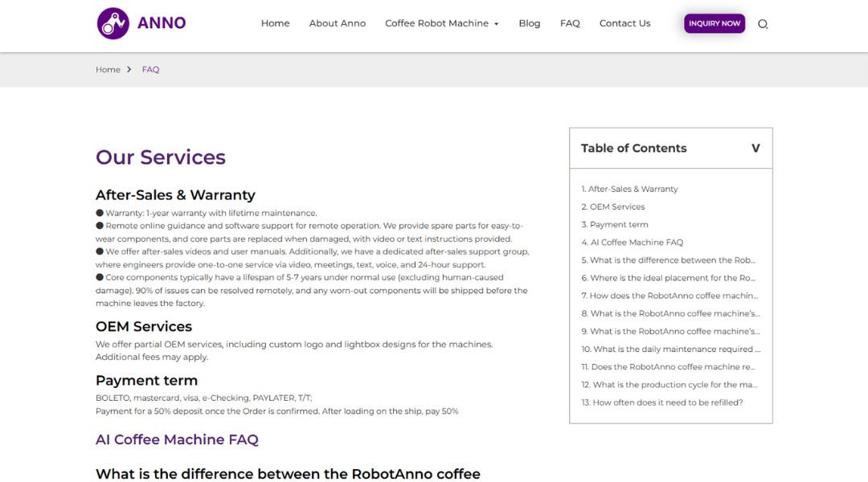Open the search magnifier icon
Viewport: 868px width, 482px height.
763,24
